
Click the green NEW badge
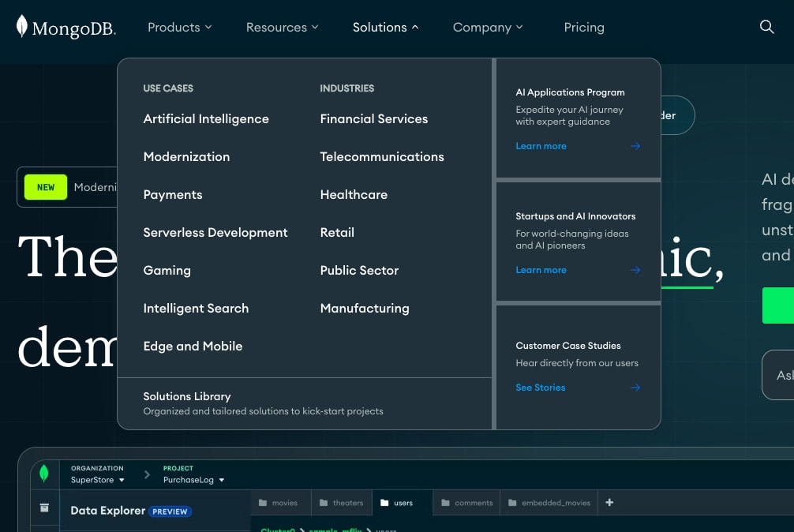pyautogui.click(x=46, y=187)
